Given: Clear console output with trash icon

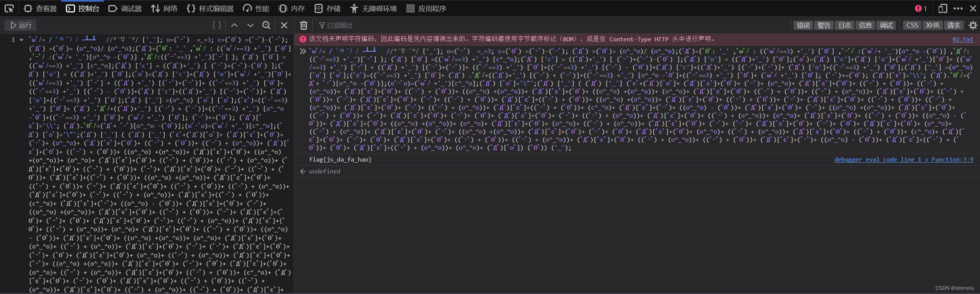Looking at the screenshot, I should point(304,25).
